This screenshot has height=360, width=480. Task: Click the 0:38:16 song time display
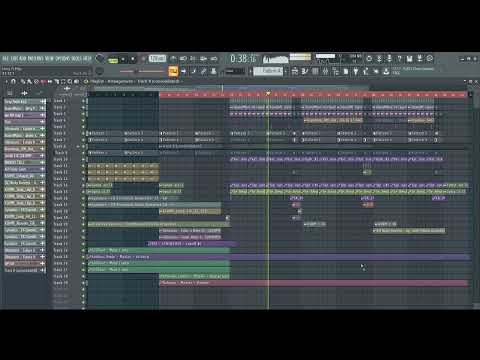[244, 59]
